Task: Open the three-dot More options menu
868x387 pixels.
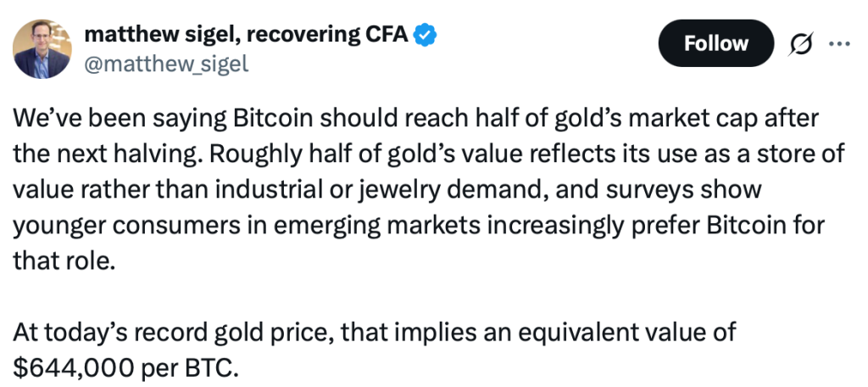Action: click(837, 43)
